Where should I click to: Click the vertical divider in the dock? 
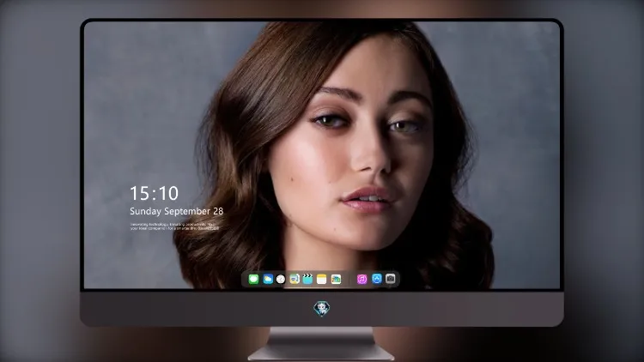[349, 280]
